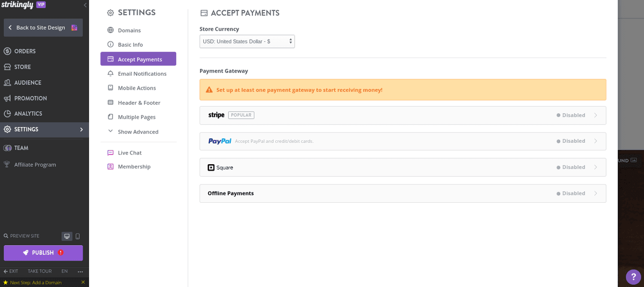Open Membership settings
Image resolution: width=644 pixels, height=287 pixels.
click(134, 167)
